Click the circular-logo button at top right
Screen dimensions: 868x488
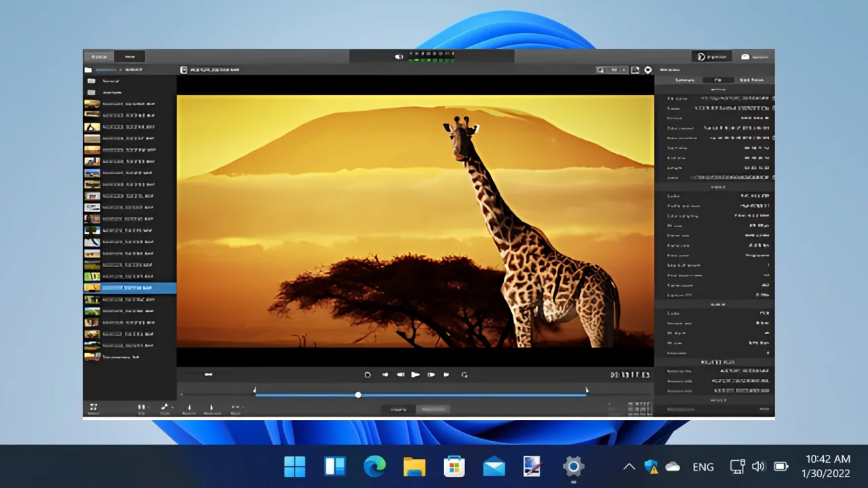[711, 56]
